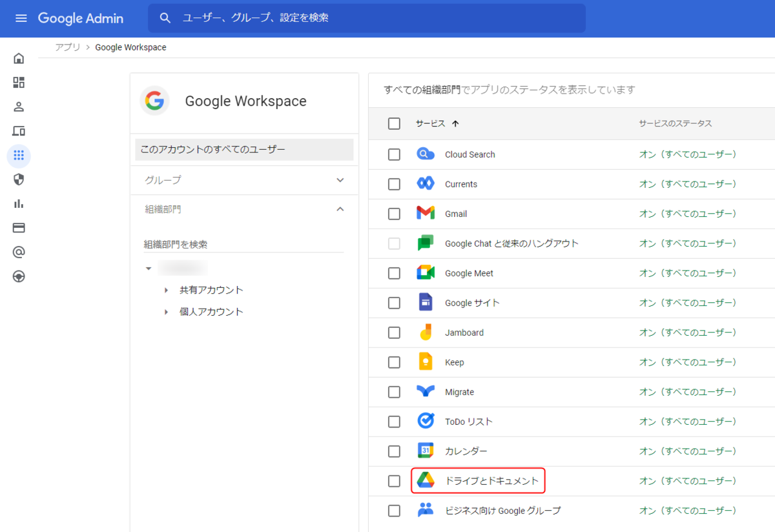Open the Google Meet service link
Viewport: 775px width, 532px height.
[x=469, y=273]
